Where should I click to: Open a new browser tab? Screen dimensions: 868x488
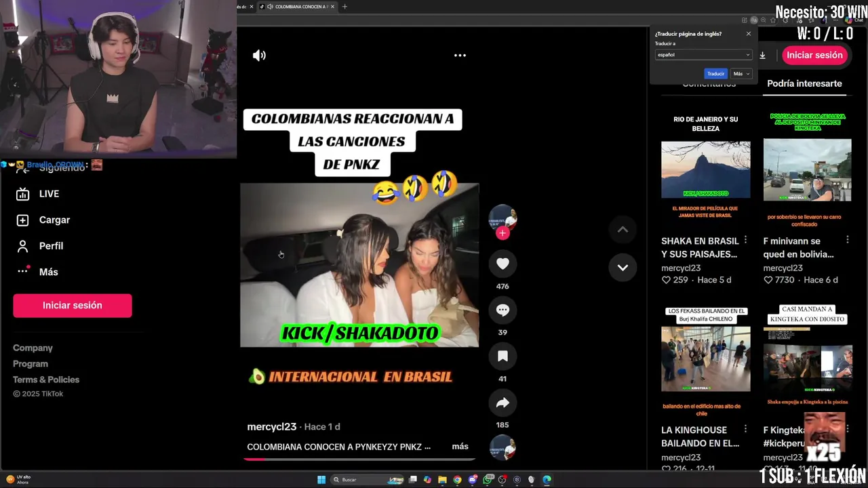[x=344, y=7]
